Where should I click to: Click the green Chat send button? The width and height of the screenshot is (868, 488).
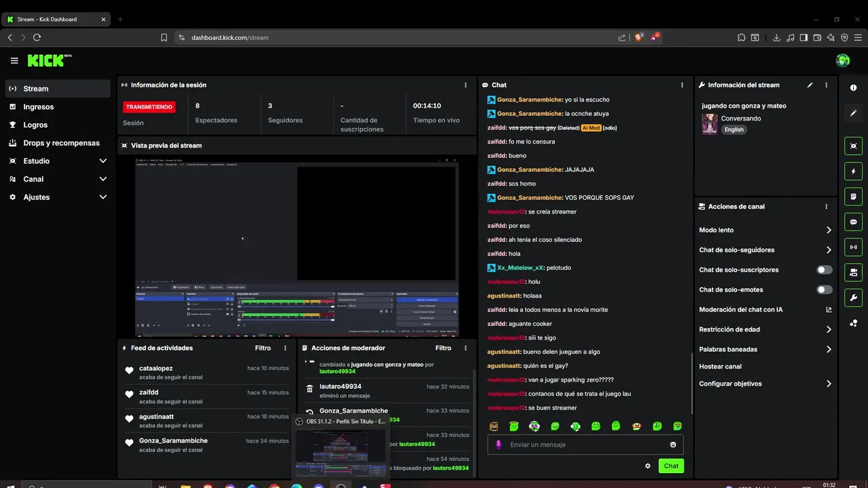pyautogui.click(x=671, y=466)
